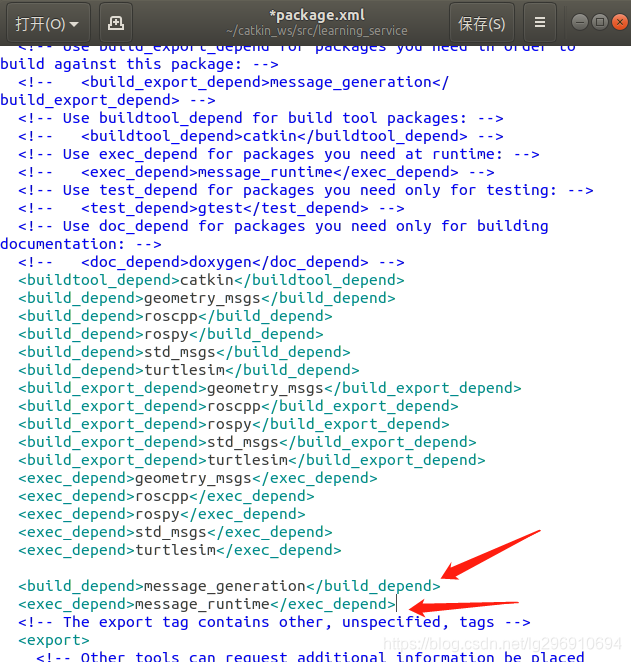
Task: Click build_export_depend roscpp line
Action: [238, 406]
